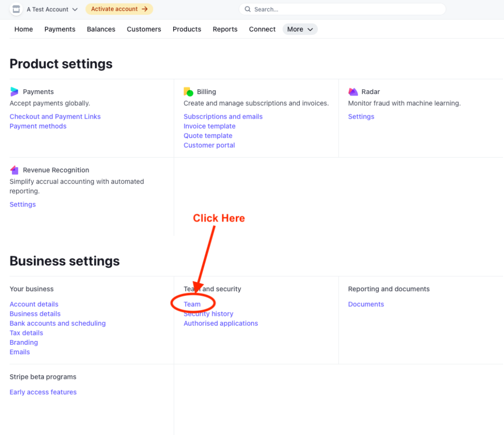Viewport: 504px width, 435px height.
Task: Open the Team link
Action: 192,304
